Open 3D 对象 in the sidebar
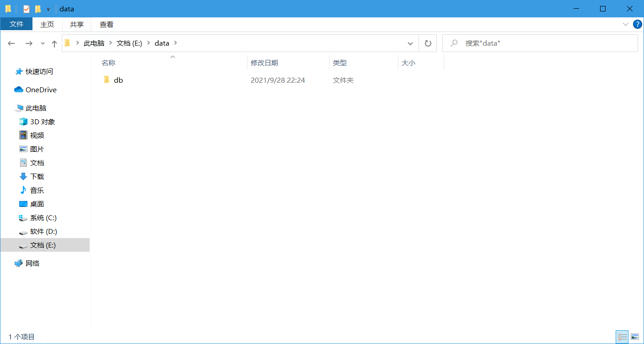 point(43,122)
